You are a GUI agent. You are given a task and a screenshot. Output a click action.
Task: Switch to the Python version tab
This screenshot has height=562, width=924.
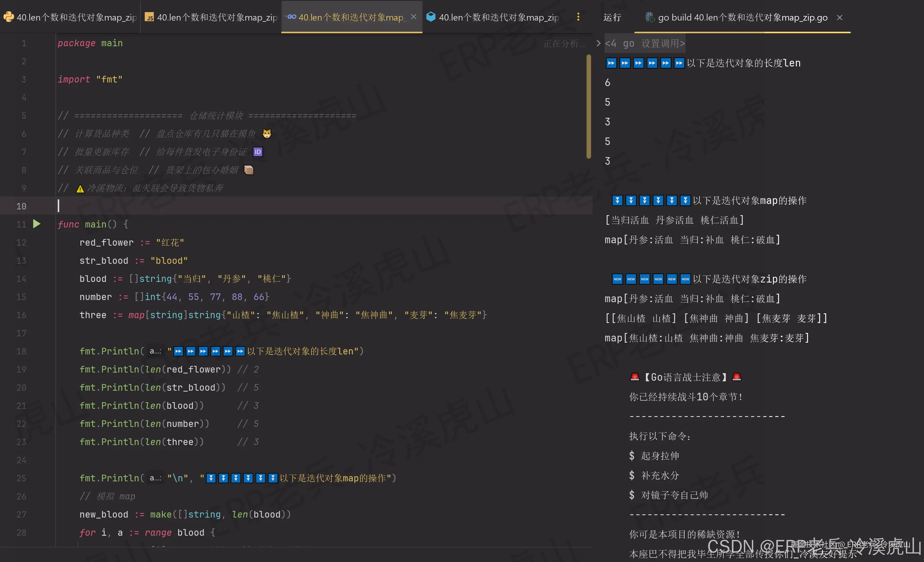pos(76,17)
